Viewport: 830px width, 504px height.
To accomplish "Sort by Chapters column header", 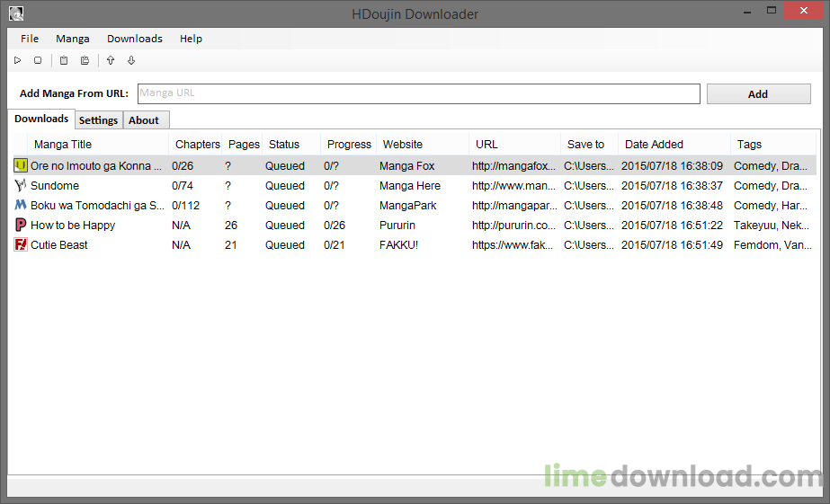I will [x=195, y=145].
